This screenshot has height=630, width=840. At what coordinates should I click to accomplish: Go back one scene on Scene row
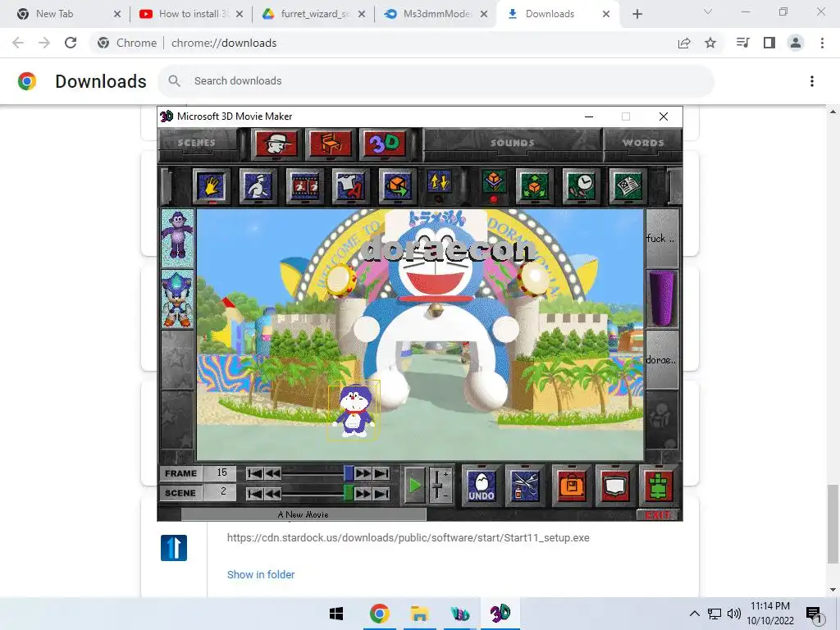[272, 493]
